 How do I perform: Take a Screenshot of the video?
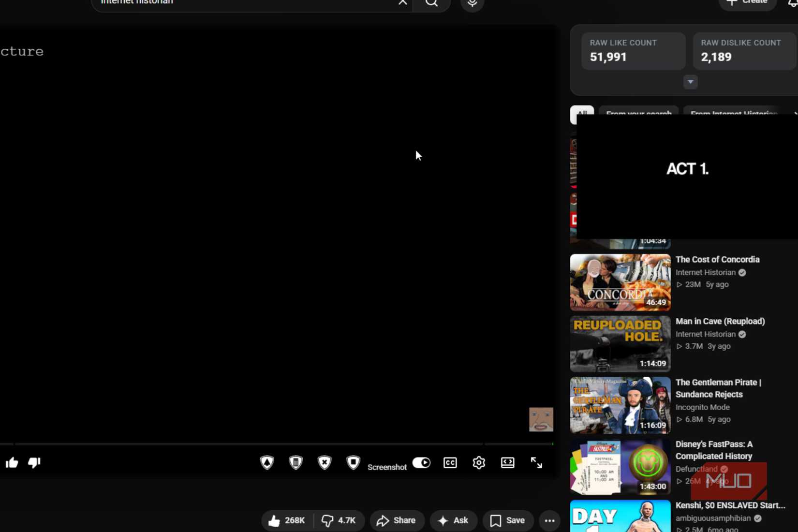[387, 467]
